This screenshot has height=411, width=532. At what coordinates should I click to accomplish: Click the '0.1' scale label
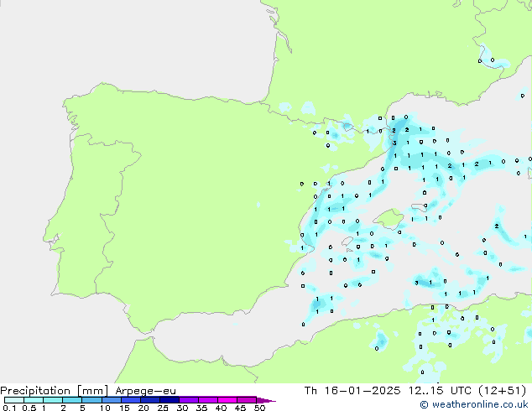8,408
